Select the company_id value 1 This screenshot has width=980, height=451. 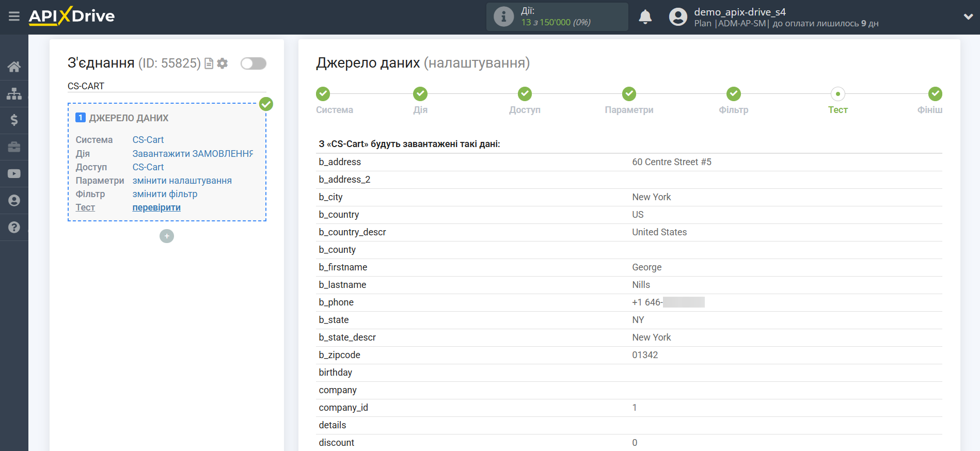pyautogui.click(x=635, y=408)
